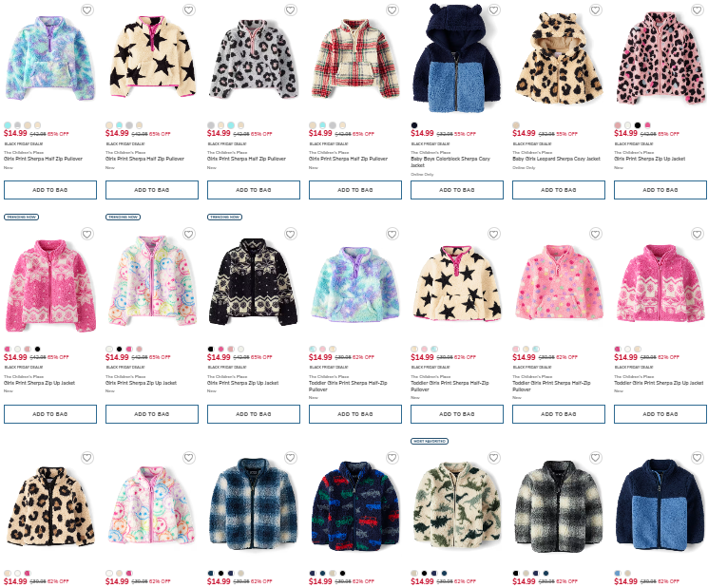Screen dimensions: 708x588
Task: View gray leopard half zip pullover image
Action: (254, 59)
